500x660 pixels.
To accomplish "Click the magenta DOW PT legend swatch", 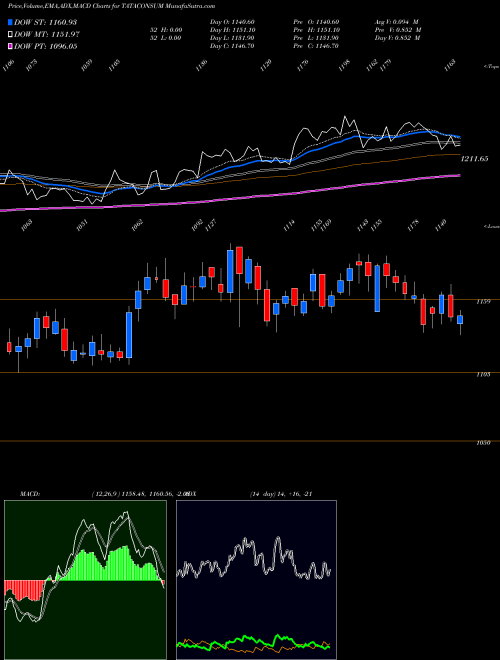I will tap(10, 46).
